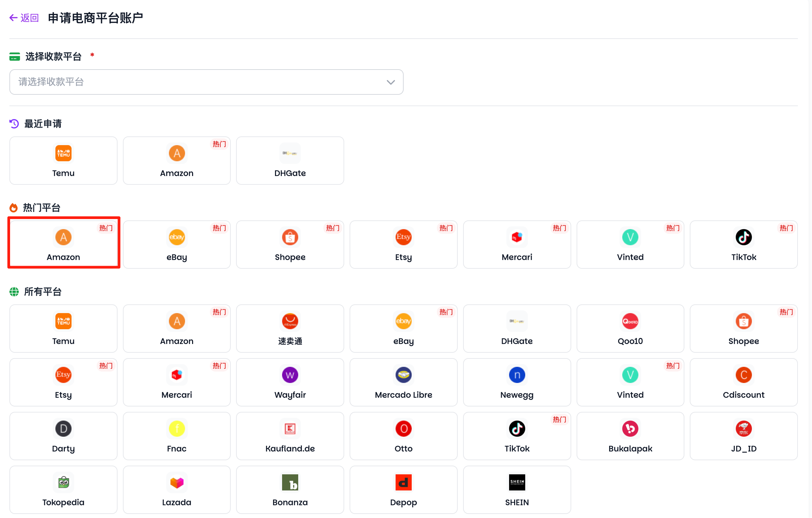Choose the Lazada heart icon

[177, 482]
